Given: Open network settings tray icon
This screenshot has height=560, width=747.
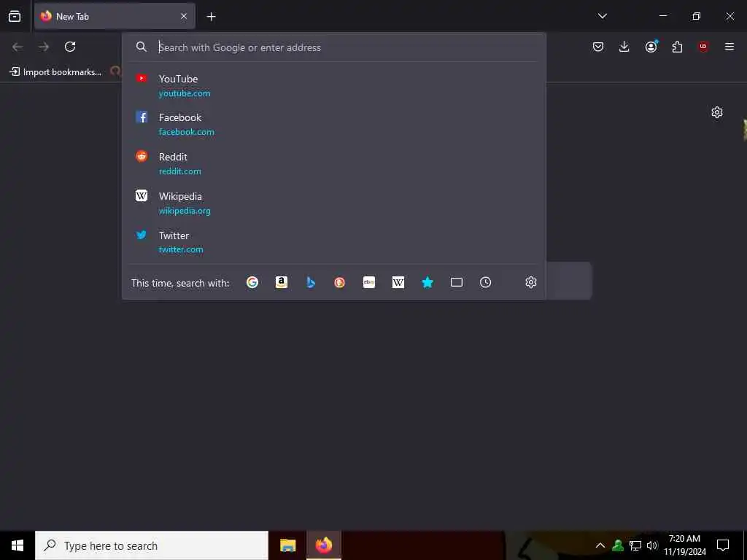Looking at the screenshot, I should point(635,545).
